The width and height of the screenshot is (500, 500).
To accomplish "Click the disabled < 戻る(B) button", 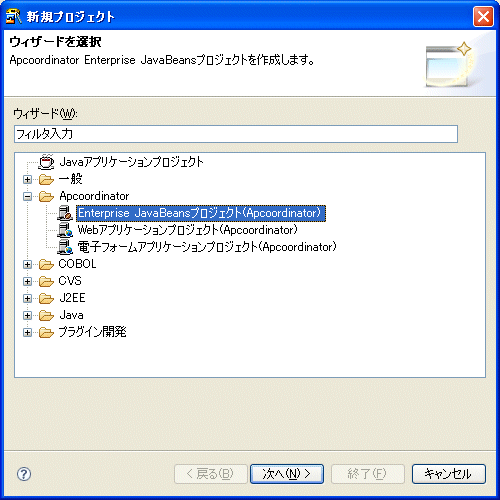I will [x=211, y=474].
